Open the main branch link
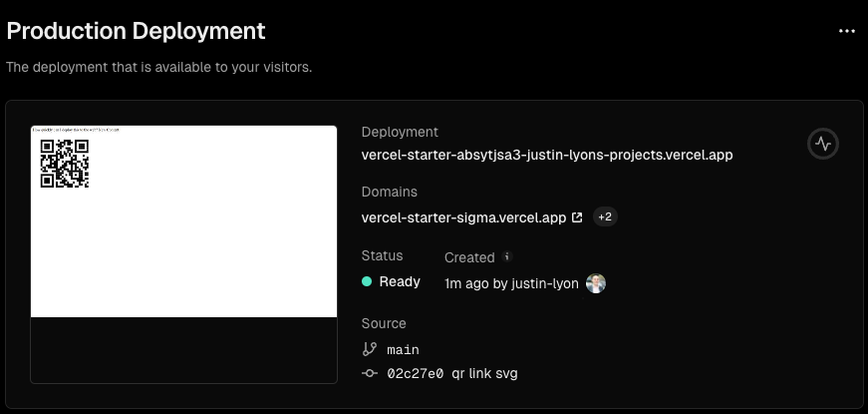The image size is (868, 414). [x=403, y=350]
